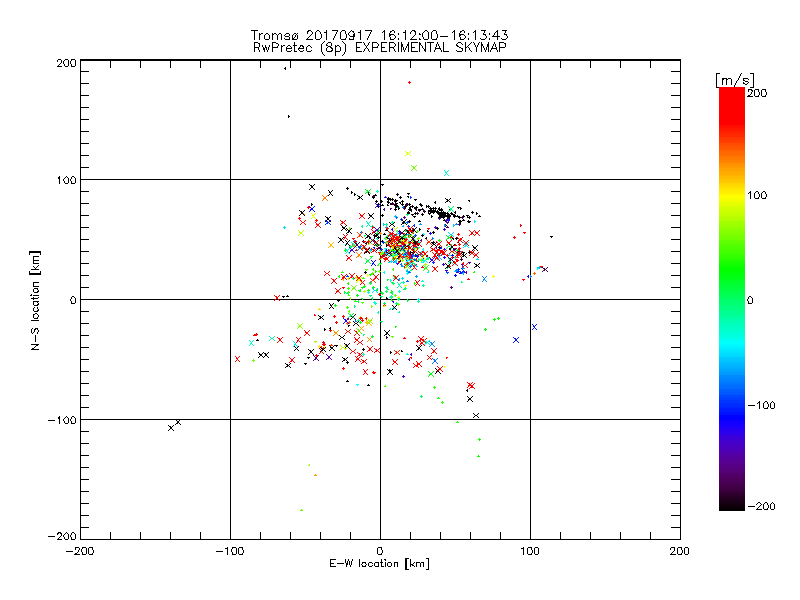Pick the yellow band of the colorbar
800x600 pixels.
pos(732,195)
